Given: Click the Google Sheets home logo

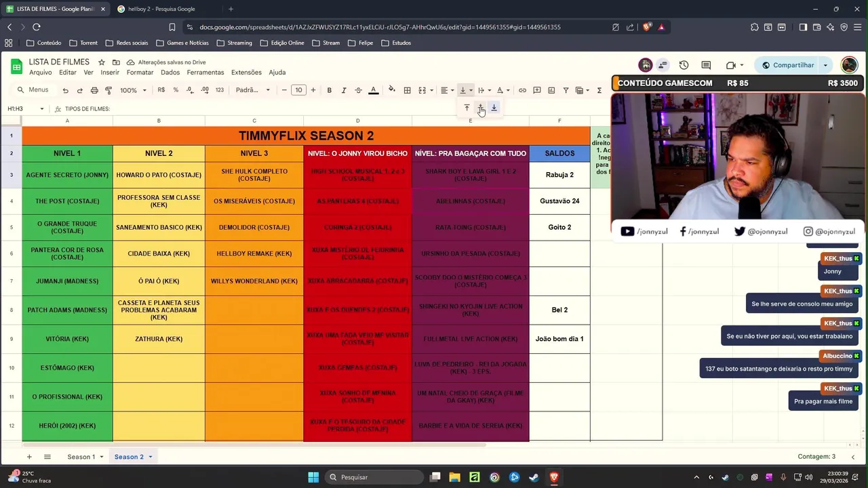Looking at the screenshot, I should pos(16,66).
